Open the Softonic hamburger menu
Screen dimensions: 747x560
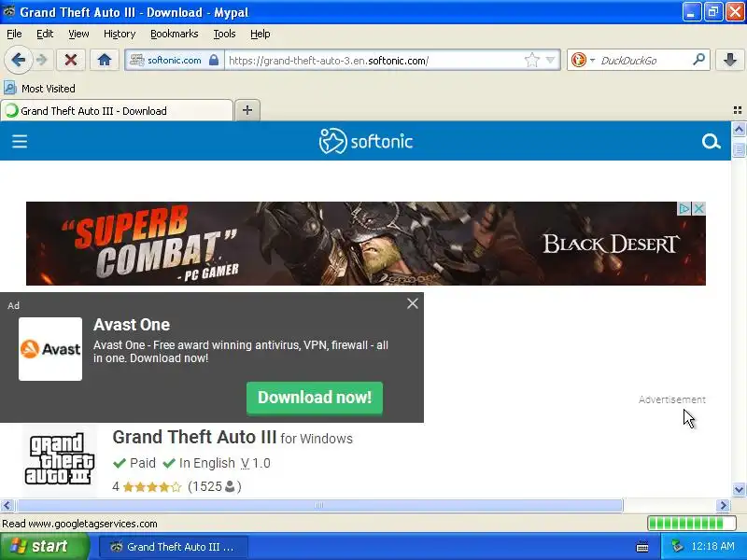click(x=20, y=142)
